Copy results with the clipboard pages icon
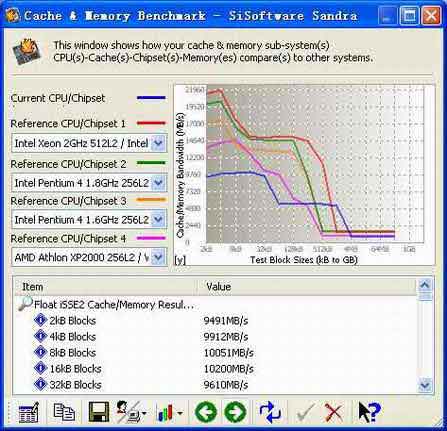The height and width of the screenshot is (431, 447). pyautogui.click(x=64, y=412)
